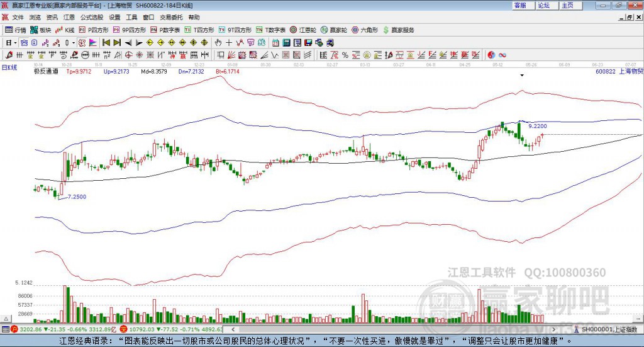Open the 交易委托 menu
Screen dimensions: 644x347
(171, 17)
